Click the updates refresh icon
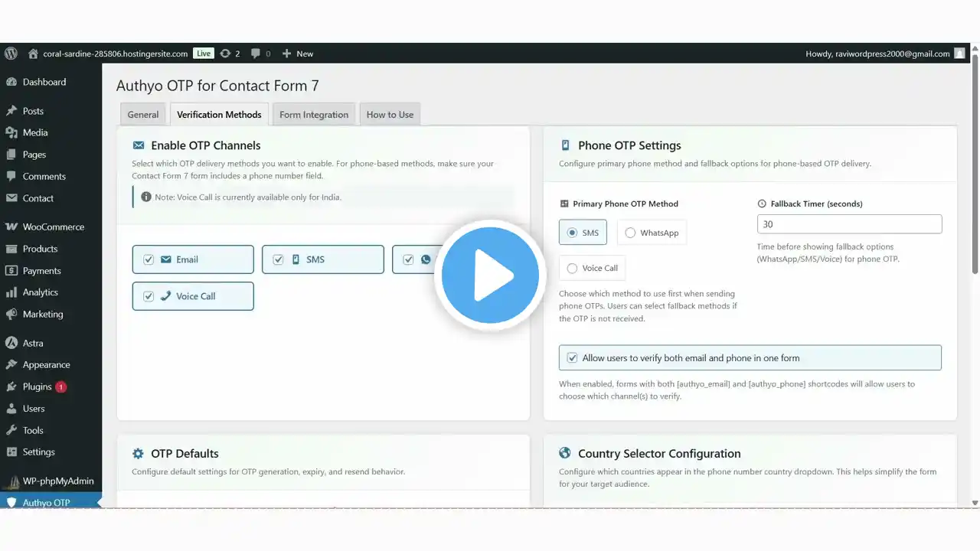The height and width of the screenshot is (551, 980). click(225, 54)
